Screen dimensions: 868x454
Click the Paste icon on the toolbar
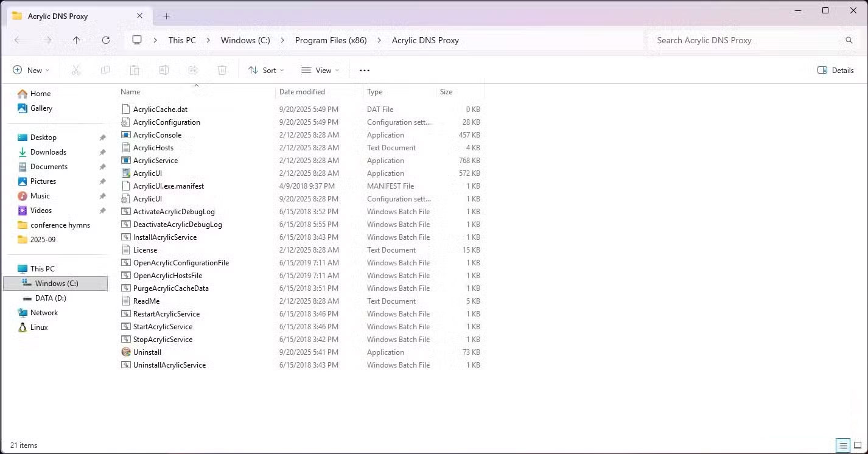(134, 70)
